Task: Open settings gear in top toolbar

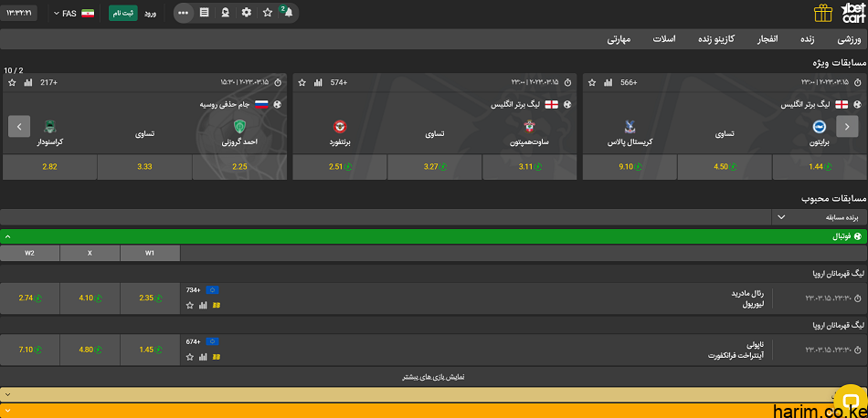Action: tap(246, 13)
